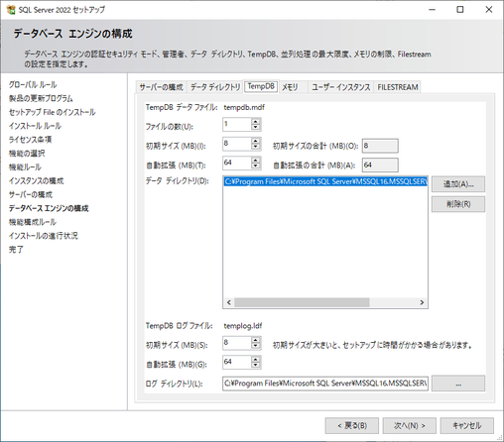Click 機能の選択 in the sidebar
This screenshot has width=504, height=442.
27,154
